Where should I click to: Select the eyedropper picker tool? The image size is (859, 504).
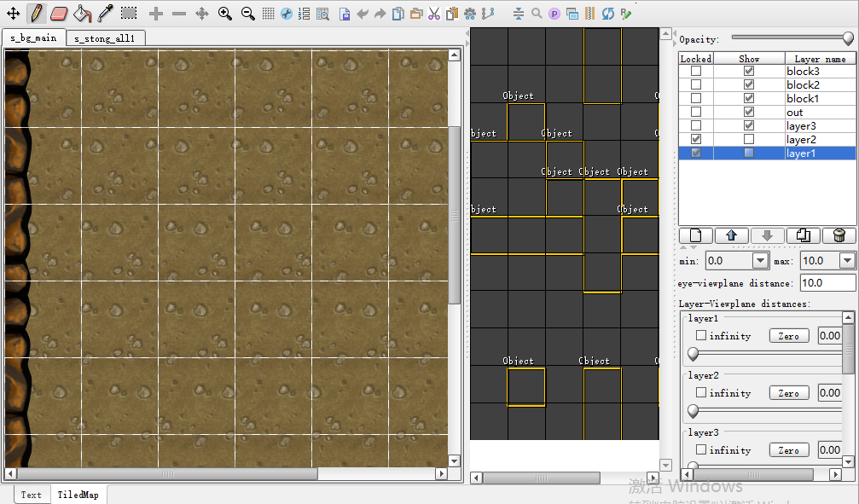pyautogui.click(x=105, y=13)
